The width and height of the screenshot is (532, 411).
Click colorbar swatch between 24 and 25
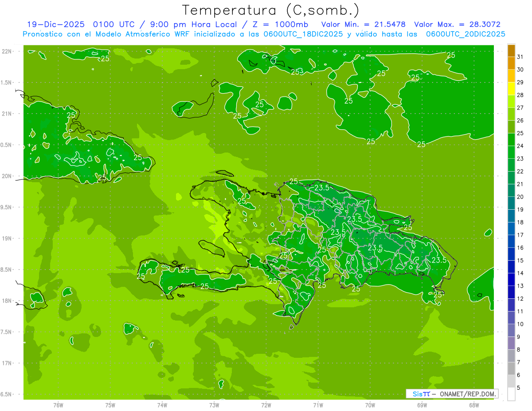[x=511, y=139]
